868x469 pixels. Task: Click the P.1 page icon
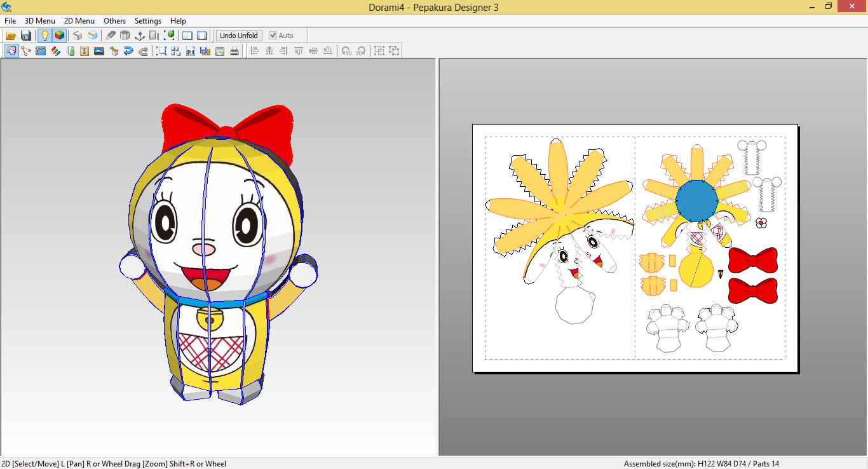[x=191, y=51]
